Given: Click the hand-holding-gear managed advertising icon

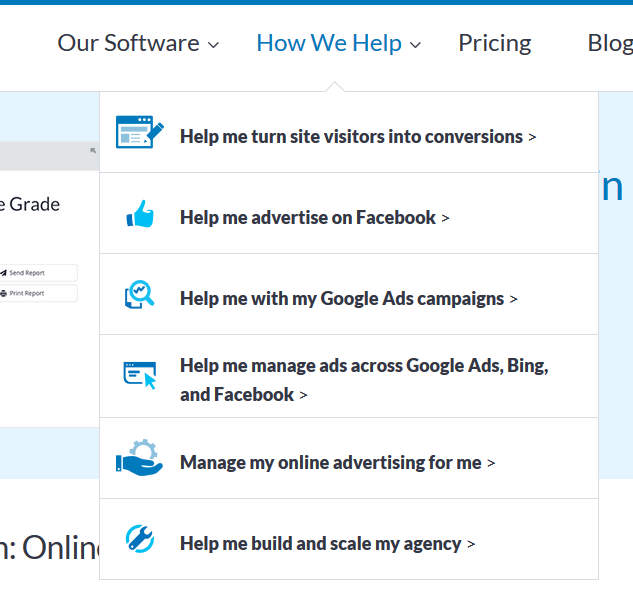Looking at the screenshot, I should [x=139, y=458].
